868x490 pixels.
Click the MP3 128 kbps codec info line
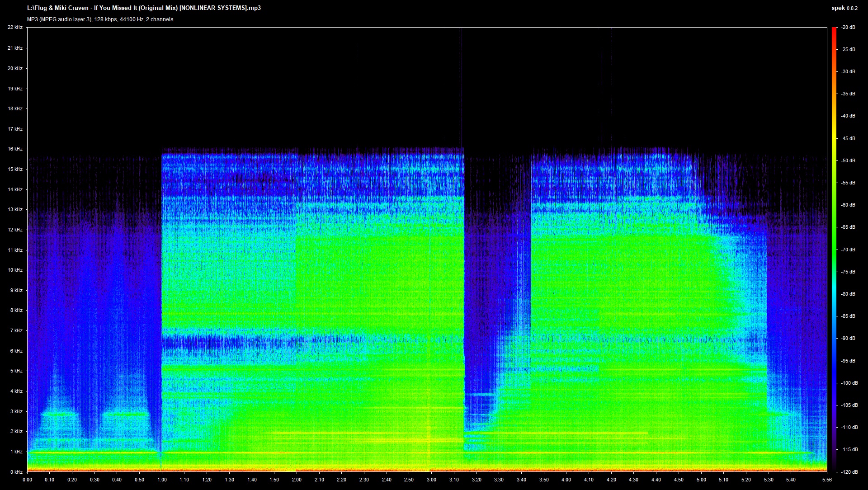tap(100, 19)
